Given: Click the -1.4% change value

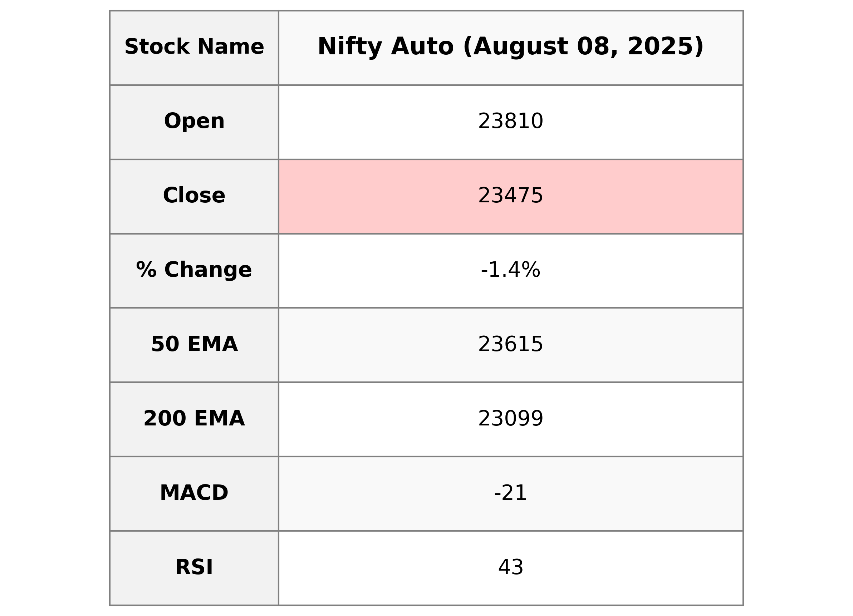Looking at the screenshot, I should (x=510, y=270).
